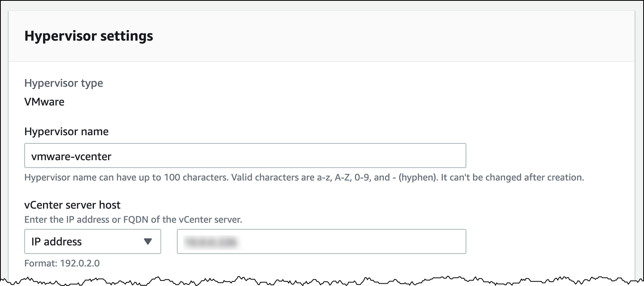Place cursor in the vmware-vcenter text

(x=71, y=156)
